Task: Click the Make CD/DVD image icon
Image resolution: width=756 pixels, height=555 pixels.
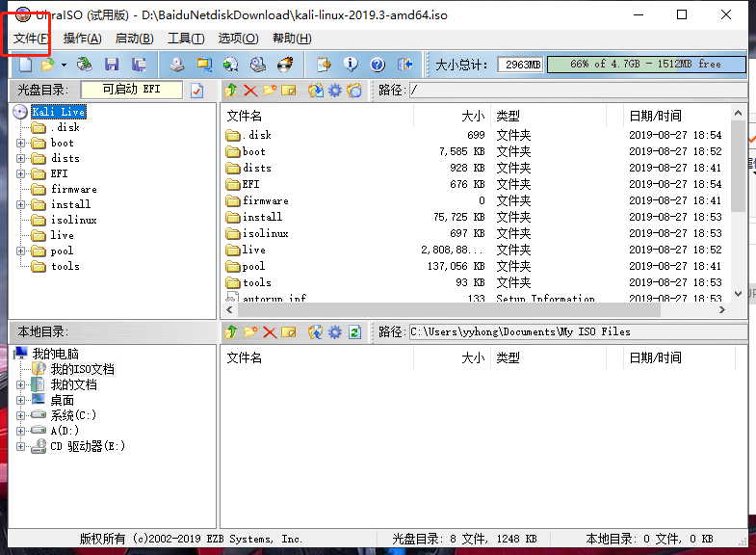Action: (177, 65)
